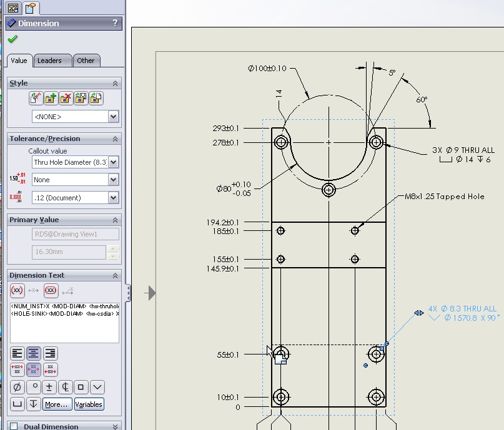Image resolution: width=504 pixels, height=430 pixels.
Task: Save a style icon
Action: pos(81,98)
